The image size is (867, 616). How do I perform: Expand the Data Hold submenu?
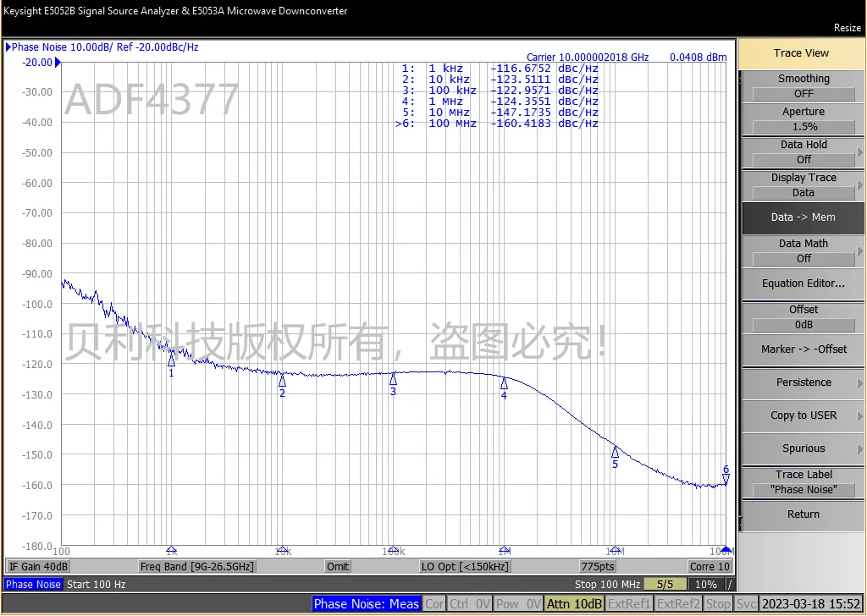[x=803, y=152]
